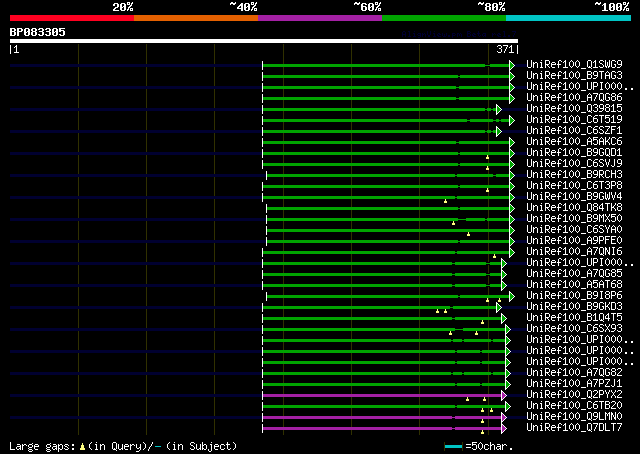The height and width of the screenshot is (454, 640).
Task: Select the UniRef100_C6T3P8 label
Action: click(574, 186)
